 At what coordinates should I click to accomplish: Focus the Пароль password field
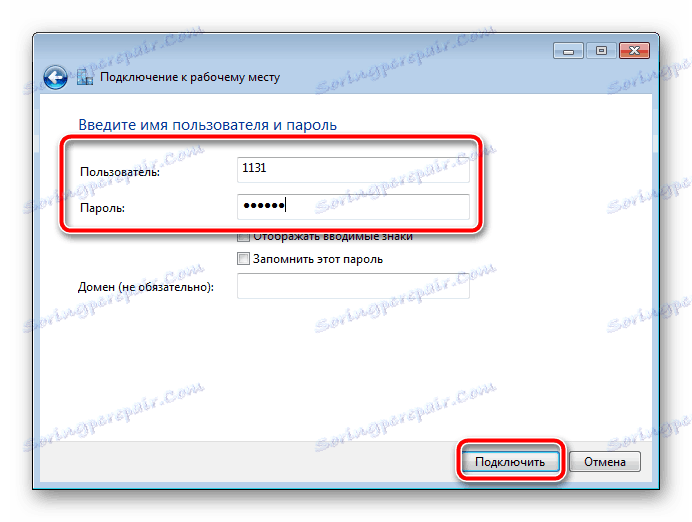[353, 207]
